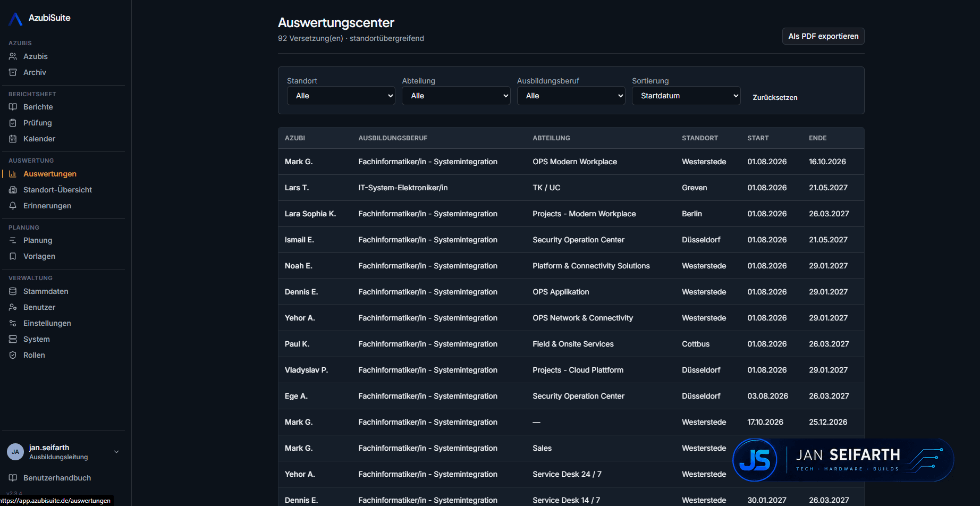This screenshot has width=980, height=506.
Task: Expand the jan.seifarth user menu chevron
Action: click(116, 452)
